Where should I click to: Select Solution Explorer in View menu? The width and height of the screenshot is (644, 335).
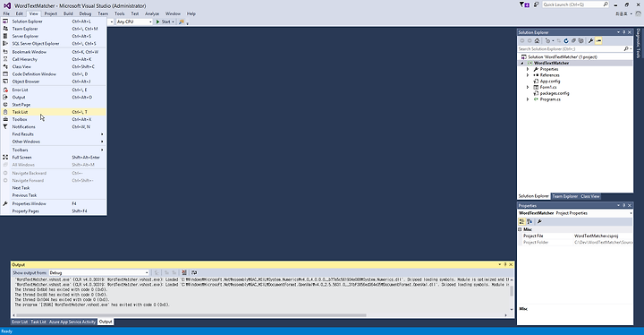point(54,21)
